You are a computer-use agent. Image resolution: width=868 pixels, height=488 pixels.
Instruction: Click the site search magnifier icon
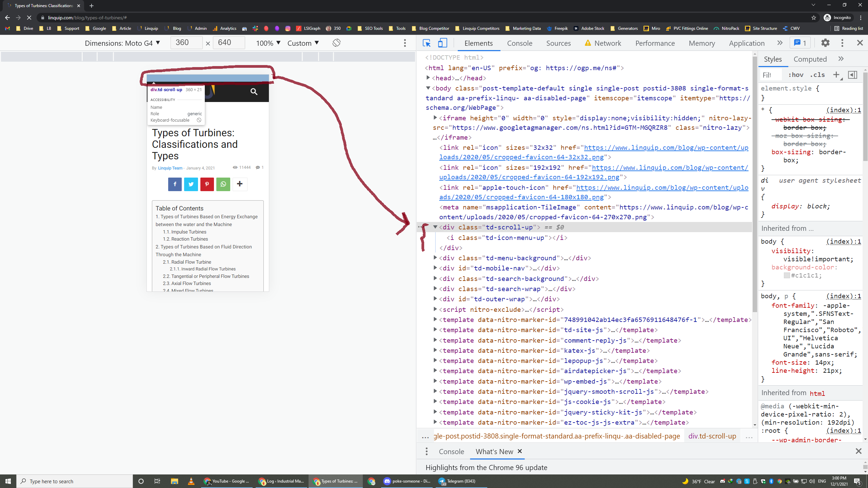coord(254,91)
